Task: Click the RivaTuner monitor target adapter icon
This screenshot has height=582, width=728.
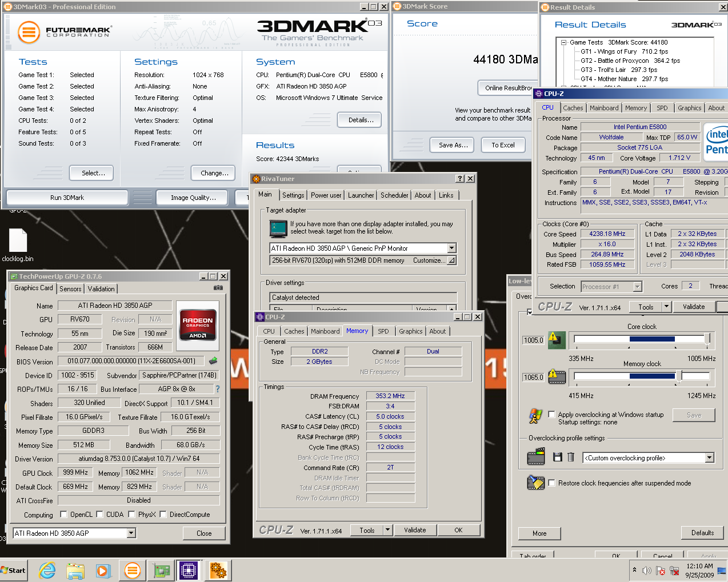Action: click(278, 228)
